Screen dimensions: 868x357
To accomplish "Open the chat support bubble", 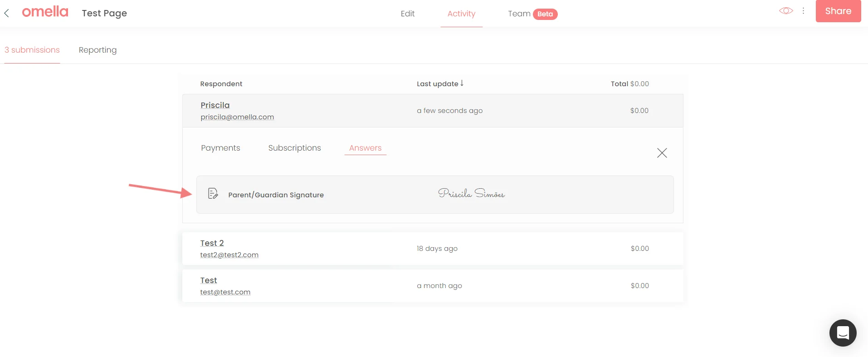I will 843,333.
